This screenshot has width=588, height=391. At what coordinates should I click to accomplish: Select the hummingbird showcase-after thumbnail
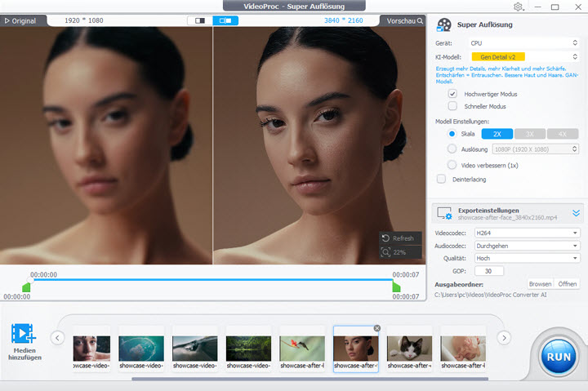click(302, 349)
